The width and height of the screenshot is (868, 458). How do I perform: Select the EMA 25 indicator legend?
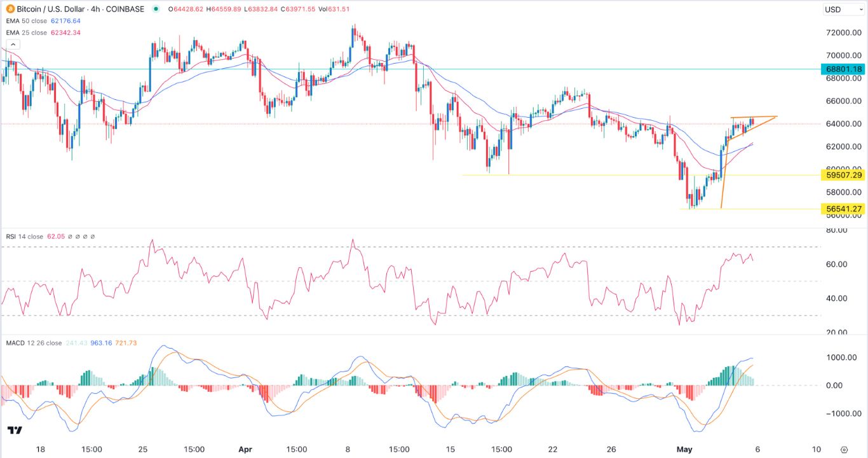click(22, 32)
